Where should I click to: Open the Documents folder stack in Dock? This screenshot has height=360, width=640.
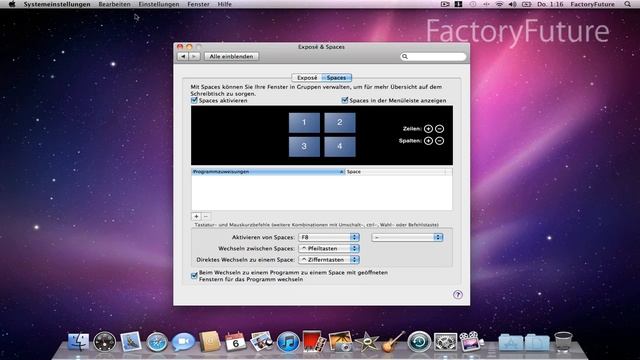[537, 342]
